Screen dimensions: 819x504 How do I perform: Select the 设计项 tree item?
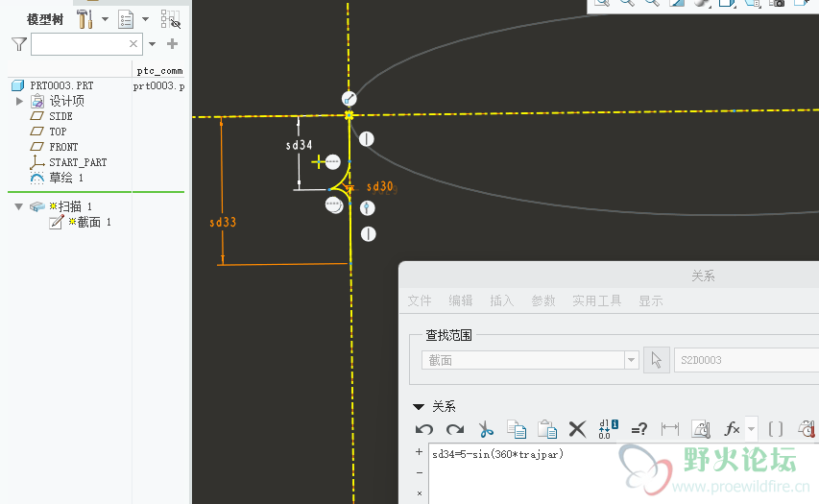pos(66,101)
